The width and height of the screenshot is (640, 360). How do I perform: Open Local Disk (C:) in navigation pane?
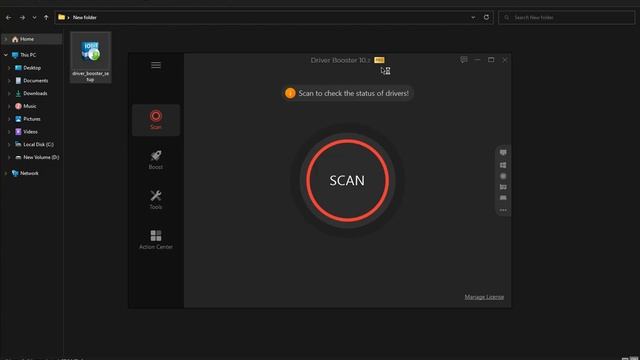click(38, 144)
